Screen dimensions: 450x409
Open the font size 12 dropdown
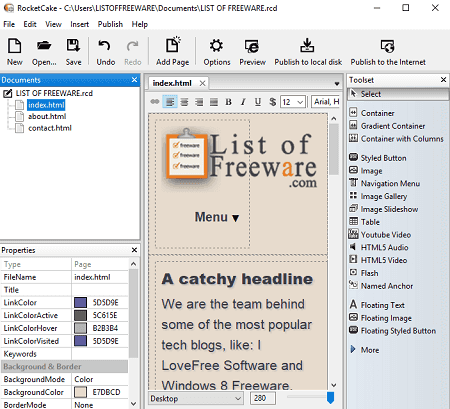tap(293, 102)
